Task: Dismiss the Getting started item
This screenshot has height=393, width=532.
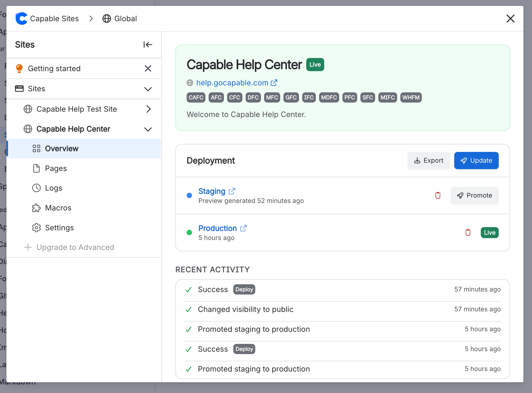Action: (148, 68)
